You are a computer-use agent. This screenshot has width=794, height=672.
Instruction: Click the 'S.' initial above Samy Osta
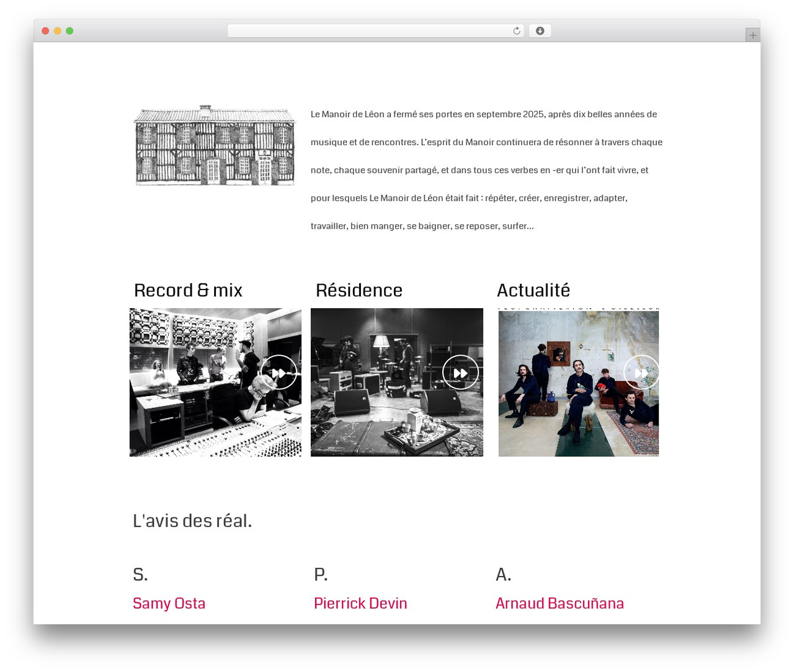click(140, 575)
